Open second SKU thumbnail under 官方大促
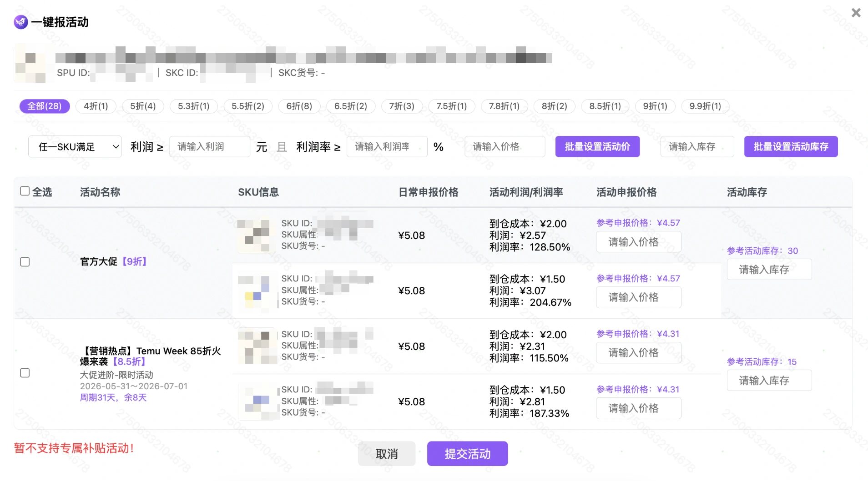 [257, 291]
